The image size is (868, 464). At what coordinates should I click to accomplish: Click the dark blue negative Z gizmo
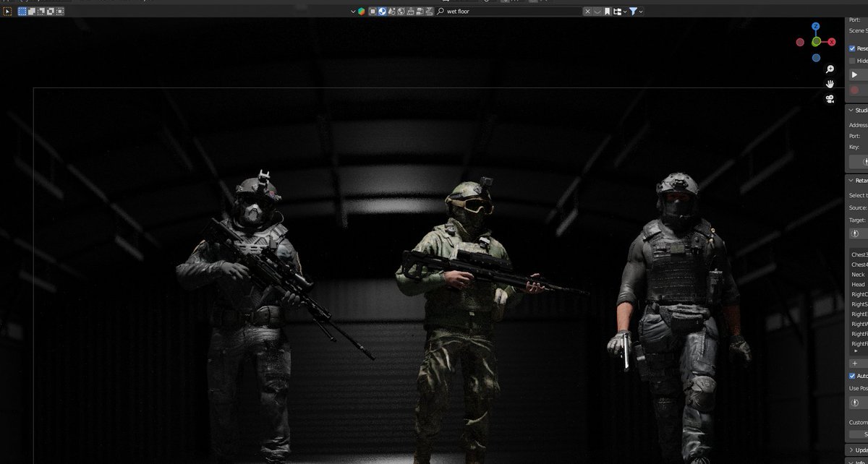tap(816, 58)
